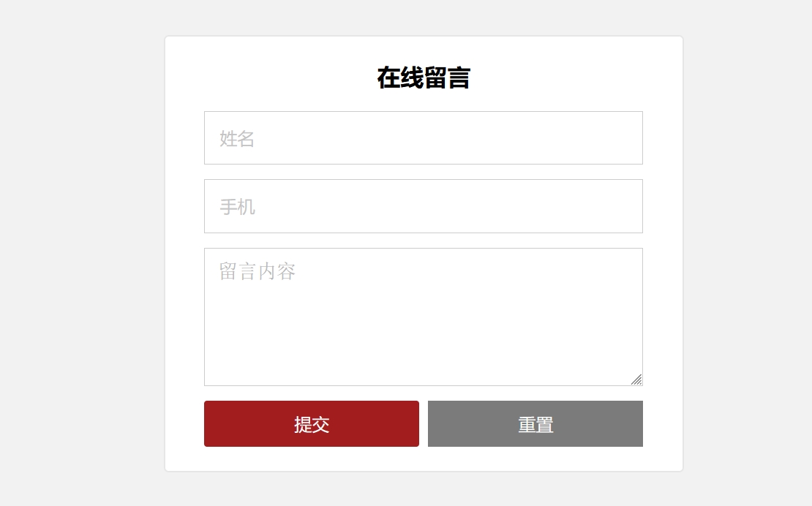This screenshot has width=812, height=506.
Task: Reset all fields in the message form
Action: pyautogui.click(x=535, y=424)
